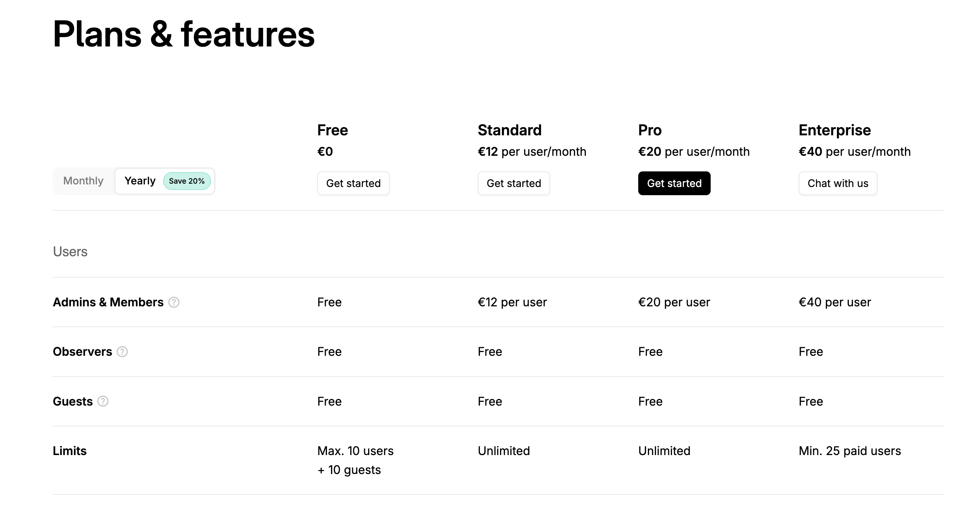The width and height of the screenshot is (980, 519).
Task: Click the Min. 25 paid users text
Action: click(850, 451)
